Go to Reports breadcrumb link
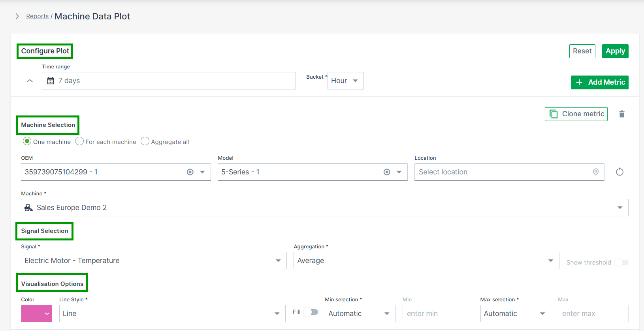Viewport: 644px width, 331px height. (38, 16)
